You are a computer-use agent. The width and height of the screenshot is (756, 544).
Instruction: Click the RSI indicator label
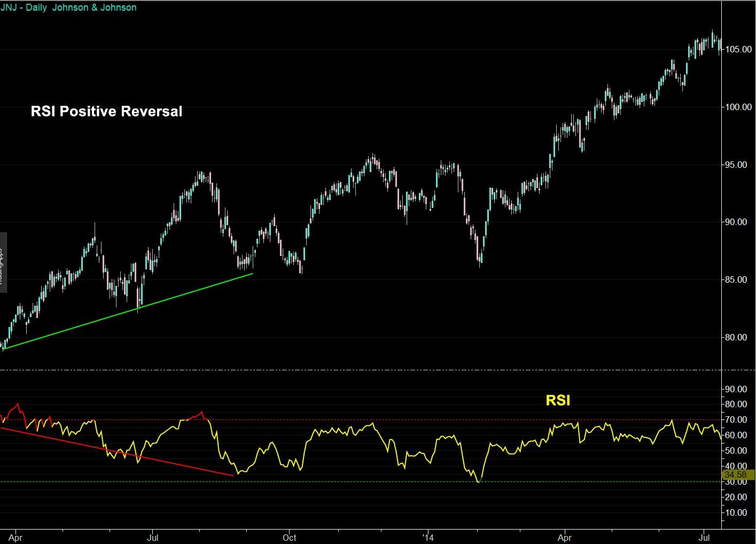(558, 400)
